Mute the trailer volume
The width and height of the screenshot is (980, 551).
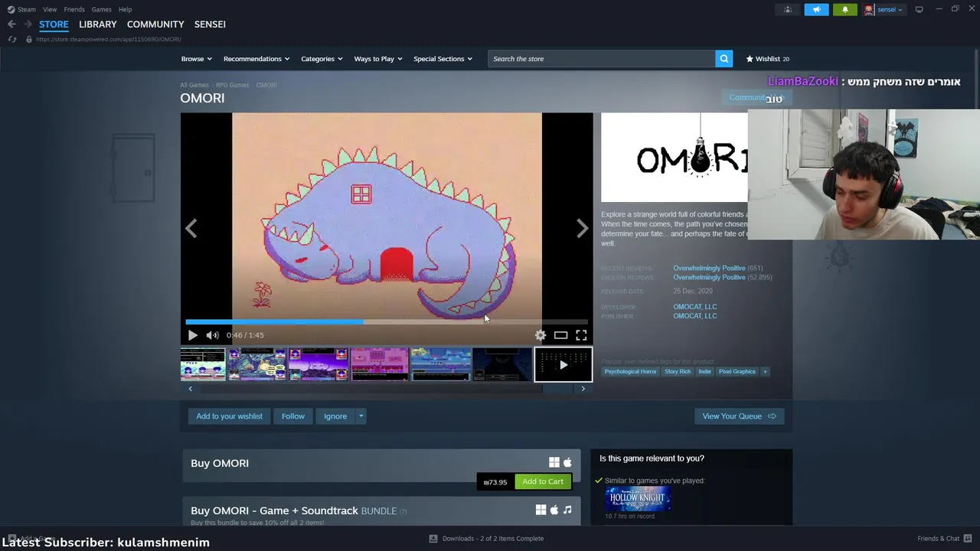click(212, 335)
